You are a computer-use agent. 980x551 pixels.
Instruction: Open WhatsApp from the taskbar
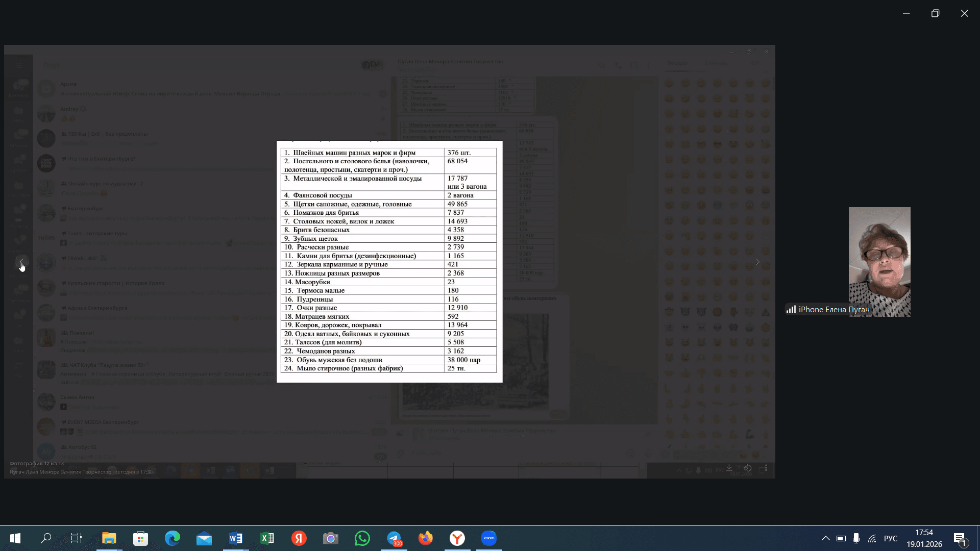(x=362, y=538)
